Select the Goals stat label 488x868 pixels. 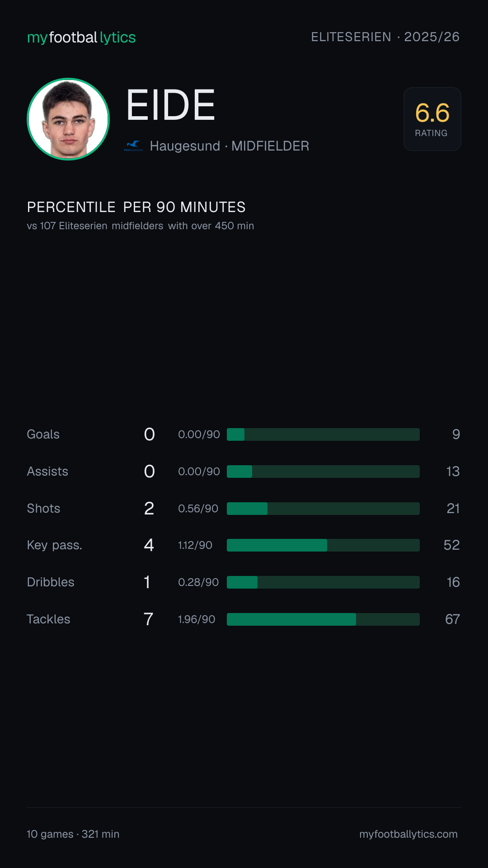tap(43, 434)
